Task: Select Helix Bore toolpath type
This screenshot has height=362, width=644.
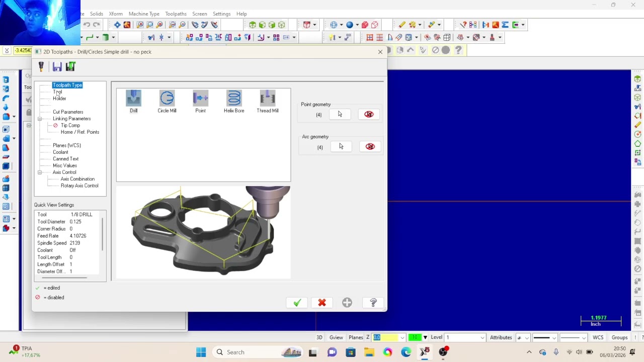Action: (234, 102)
